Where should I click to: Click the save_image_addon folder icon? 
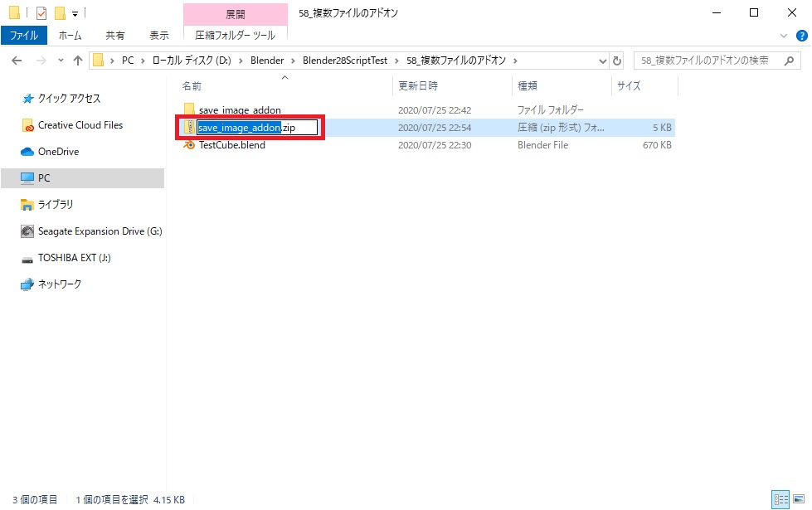point(189,109)
